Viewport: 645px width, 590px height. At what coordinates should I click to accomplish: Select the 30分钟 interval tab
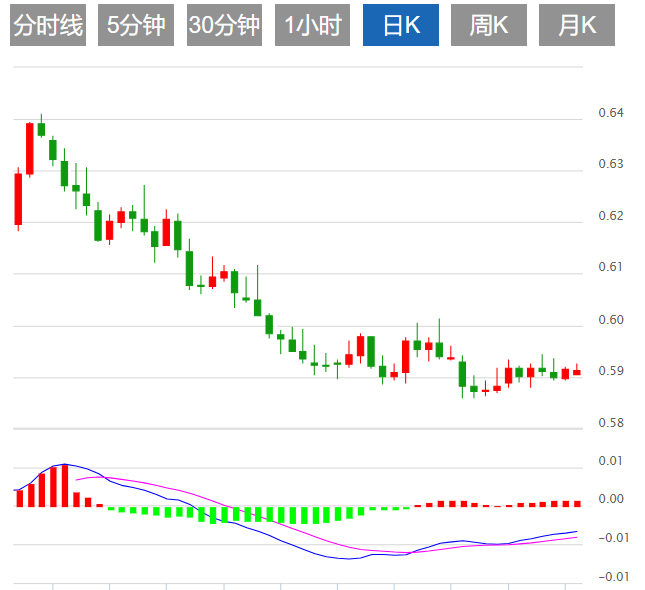coord(224,25)
